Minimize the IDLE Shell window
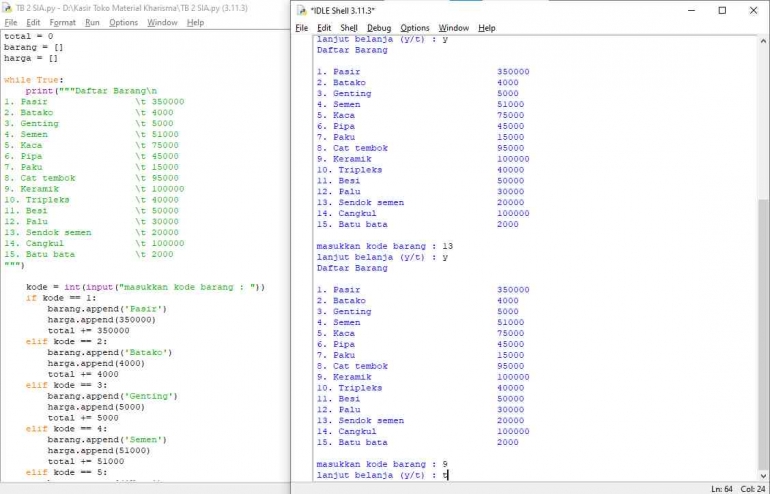This screenshot has width=770, height=494. [691, 10]
